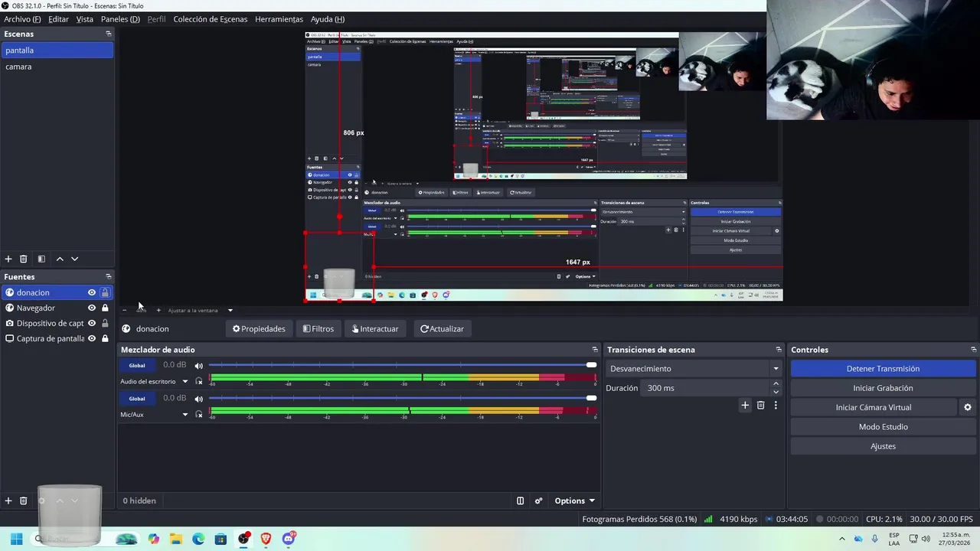
Task: Open Propiedades for donacion source
Action: pos(259,329)
